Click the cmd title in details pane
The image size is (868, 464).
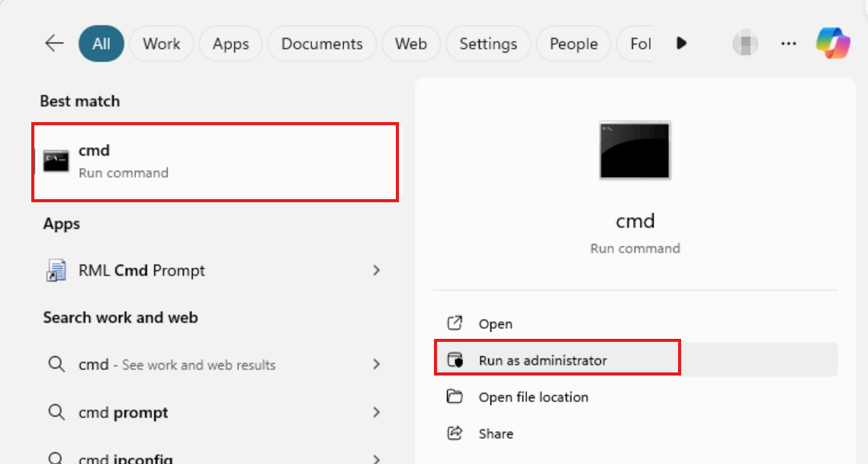(x=635, y=221)
